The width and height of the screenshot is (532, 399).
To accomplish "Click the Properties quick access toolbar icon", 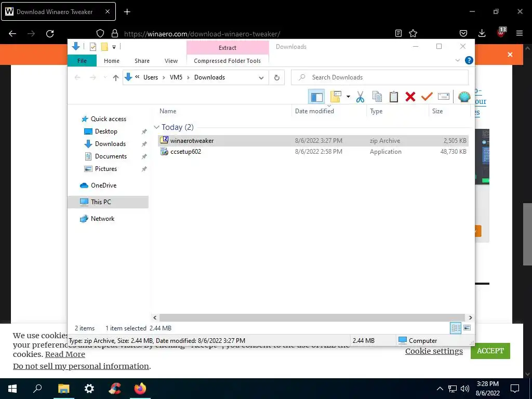I will (x=92, y=47).
